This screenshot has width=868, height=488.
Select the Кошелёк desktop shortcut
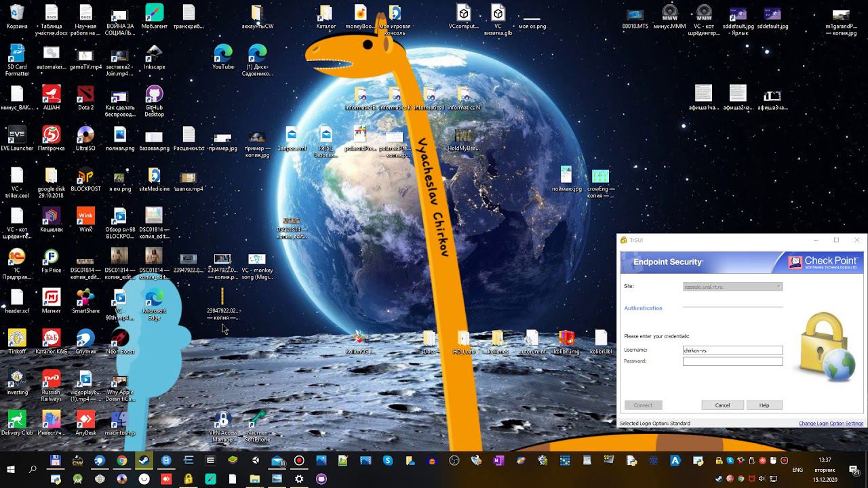click(51, 220)
